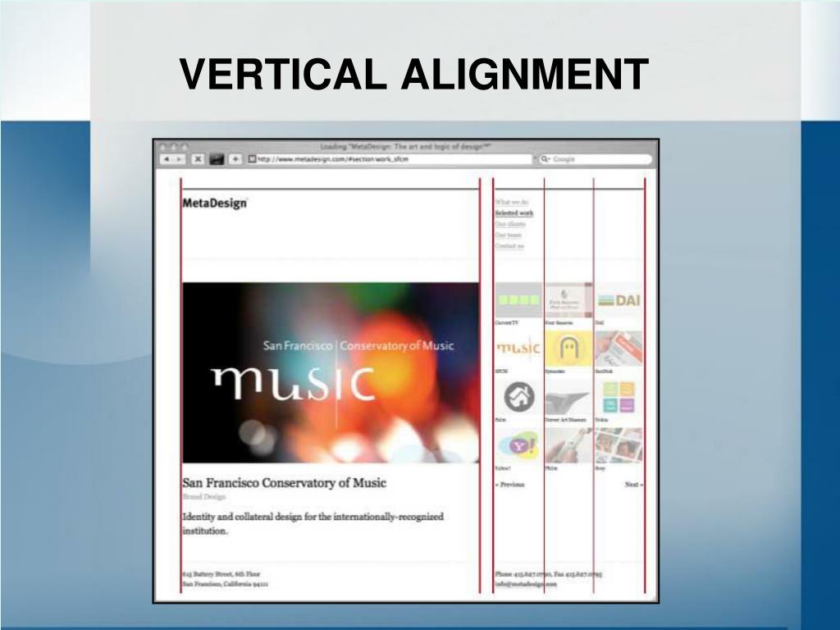Viewport: 840px width, 630px height.
Task: Select the Yahoo! logo thumbnail
Action: click(x=518, y=445)
